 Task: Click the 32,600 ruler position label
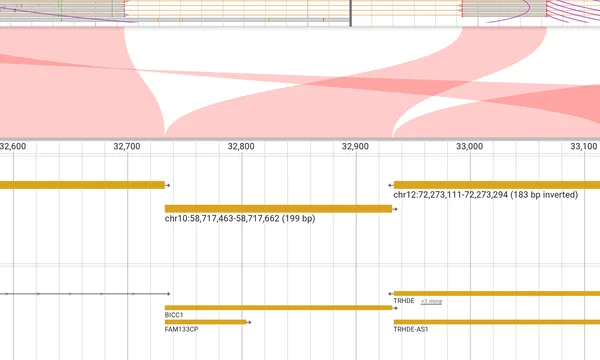click(x=13, y=147)
